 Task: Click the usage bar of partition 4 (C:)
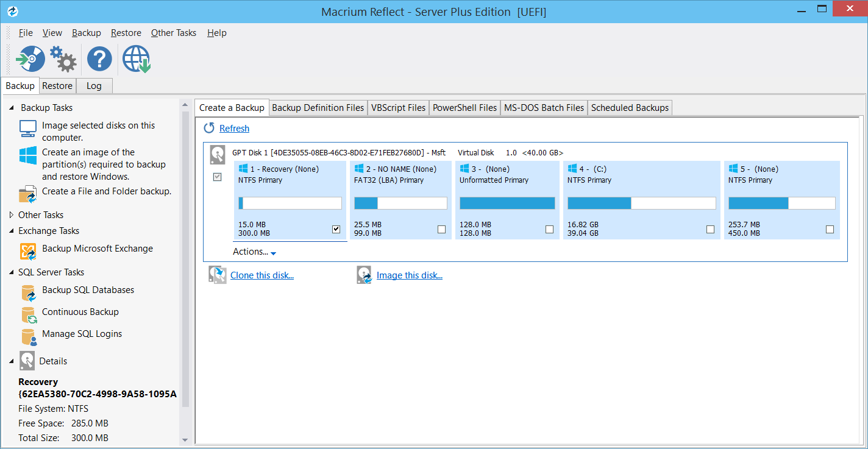point(641,202)
